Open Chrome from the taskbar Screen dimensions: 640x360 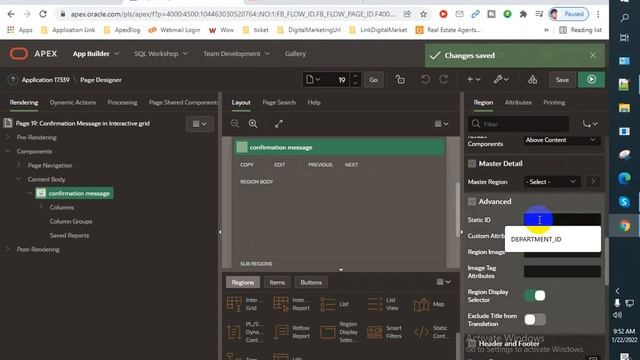pyautogui.click(x=624, y=225)
